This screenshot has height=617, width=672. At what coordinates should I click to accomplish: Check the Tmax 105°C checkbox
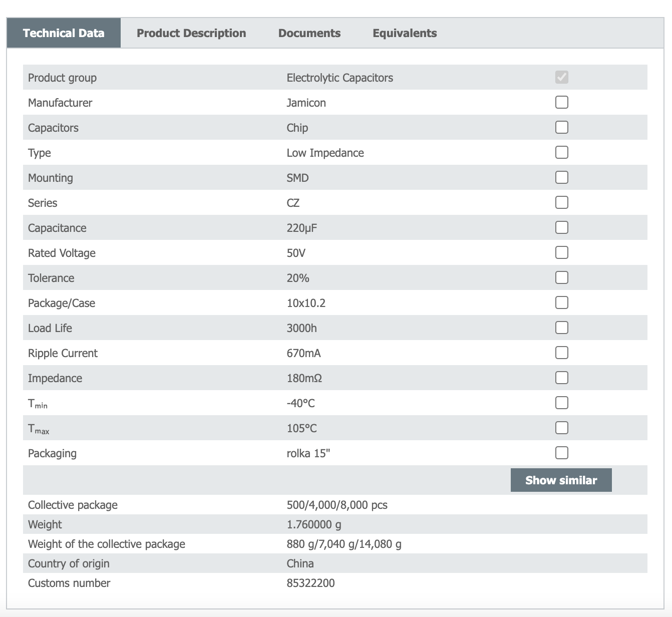(562, 428)
